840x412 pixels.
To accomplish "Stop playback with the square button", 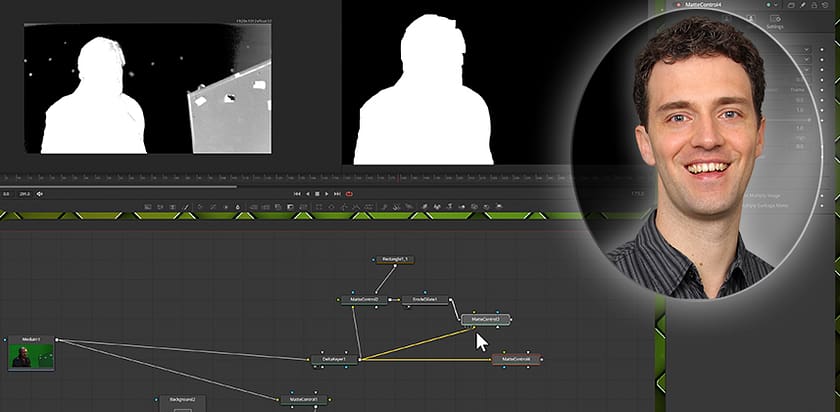I will (317, 194).
